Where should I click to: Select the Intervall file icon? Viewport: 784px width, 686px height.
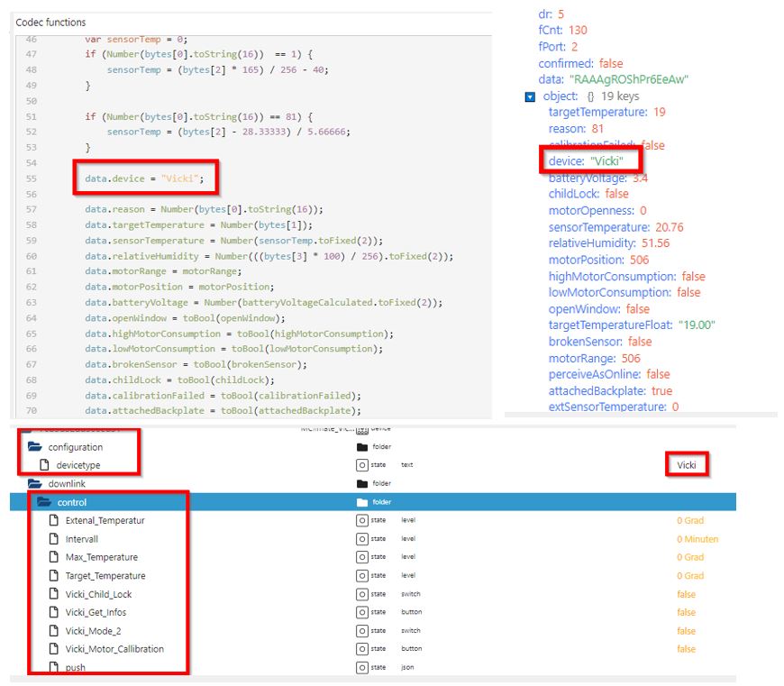(x=54, y=539)
